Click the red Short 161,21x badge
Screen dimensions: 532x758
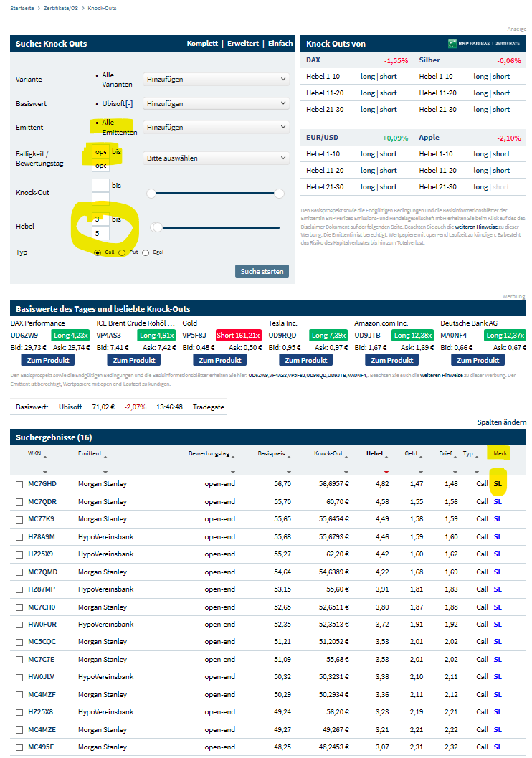tap(238, 335)
